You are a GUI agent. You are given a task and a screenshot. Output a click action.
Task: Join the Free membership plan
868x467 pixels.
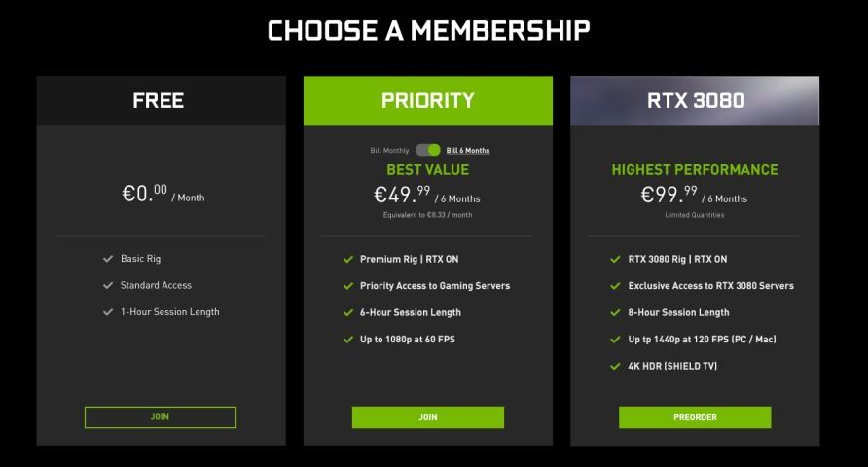click(x=161, y=417)
